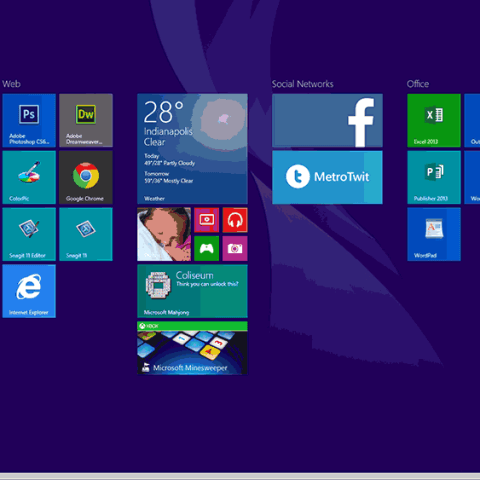The height and width of the screenshot is (480, 480).
Task: Open the Weather tile for Indianapolis
Action: coord(192,149)
